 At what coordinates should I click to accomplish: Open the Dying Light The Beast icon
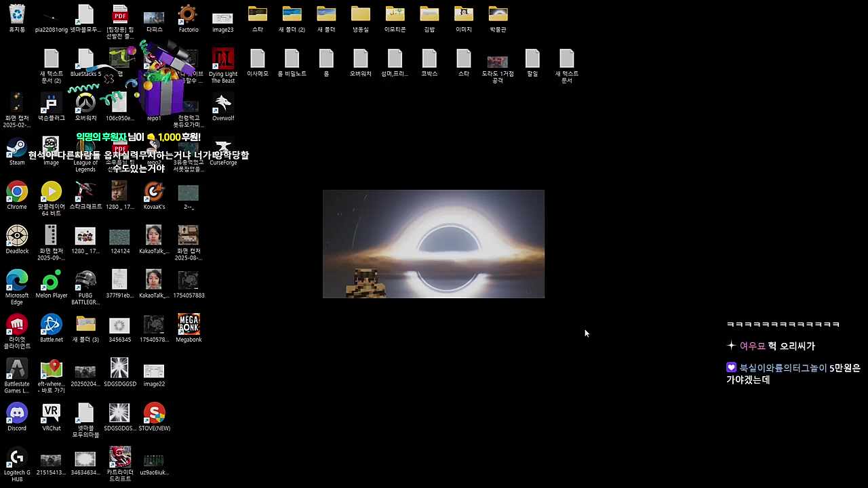click(x=222, y=59)
